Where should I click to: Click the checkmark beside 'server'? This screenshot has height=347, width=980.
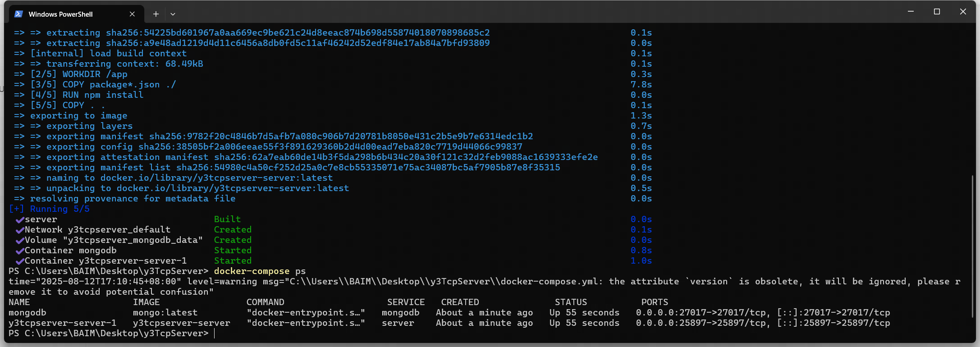pos(20,220)
